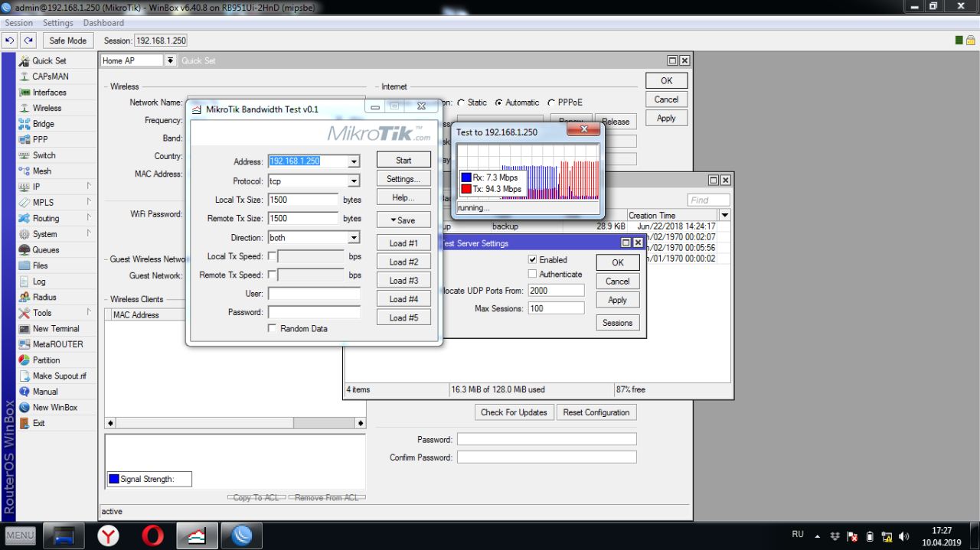Click the Find box in file list

709,200
